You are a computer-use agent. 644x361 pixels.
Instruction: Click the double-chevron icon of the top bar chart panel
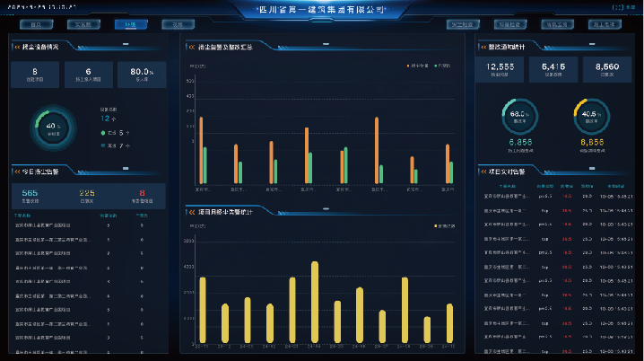(189, 47)
